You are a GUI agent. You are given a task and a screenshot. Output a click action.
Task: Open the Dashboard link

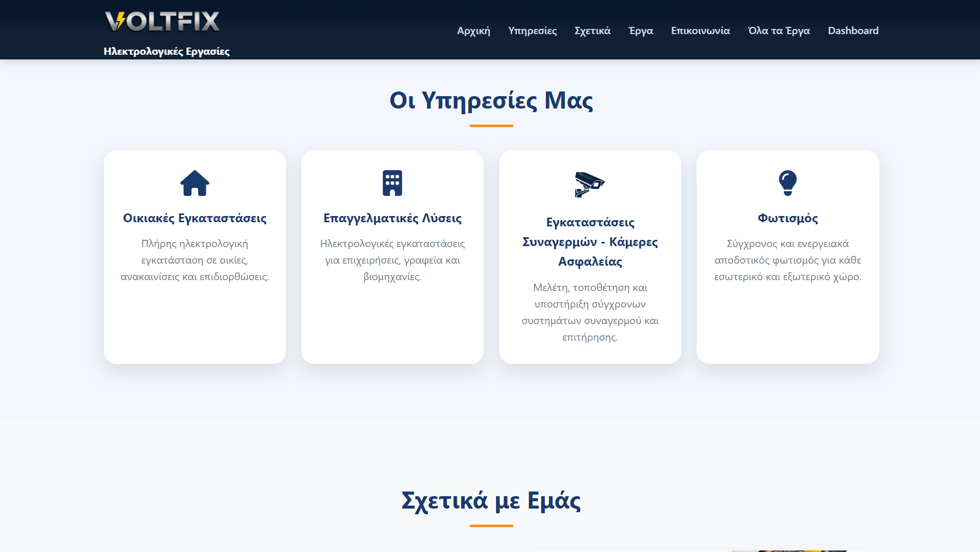point(853,30)
